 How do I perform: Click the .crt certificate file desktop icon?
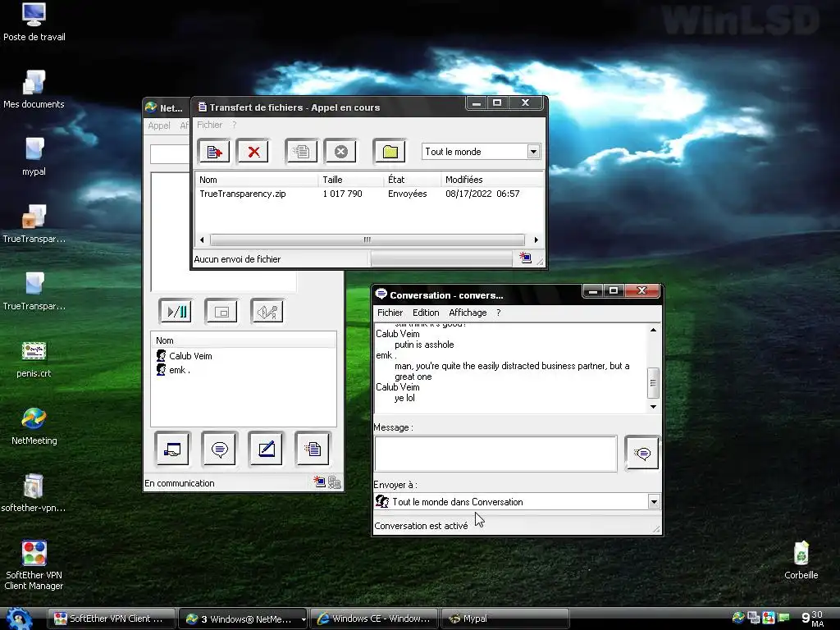pyautogui.click(x=34, y=358)
